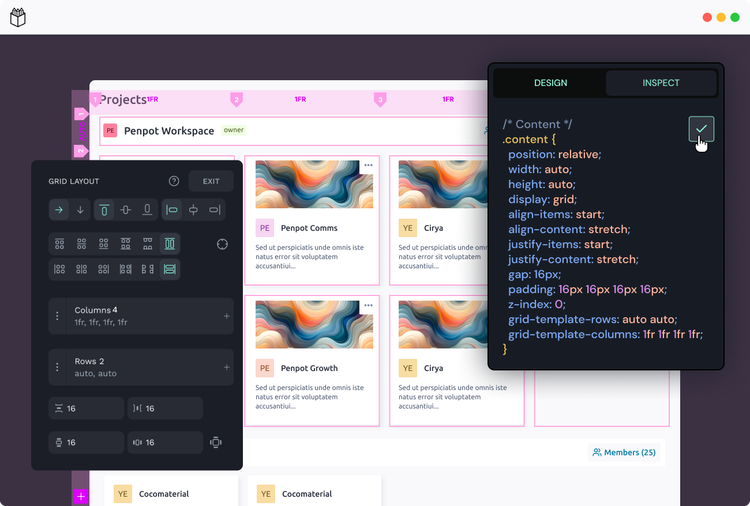Select justify-content stretch icon in lower row

[169, 269]
